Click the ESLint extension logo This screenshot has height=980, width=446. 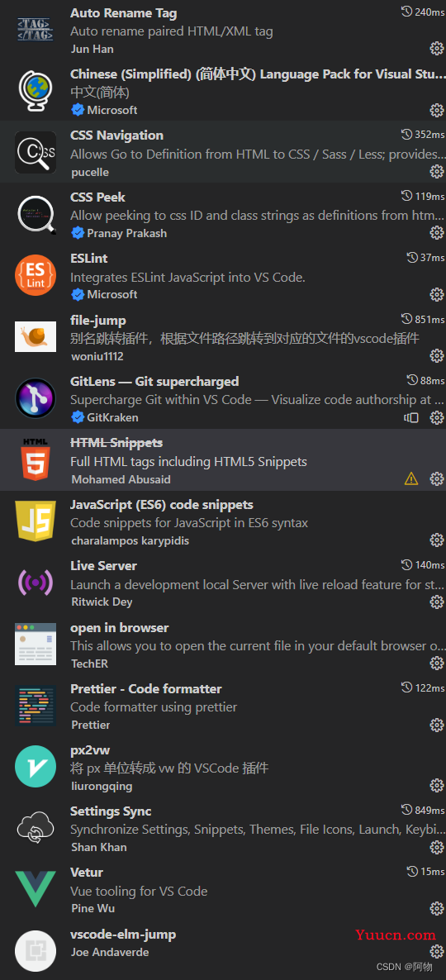[36, 276]
